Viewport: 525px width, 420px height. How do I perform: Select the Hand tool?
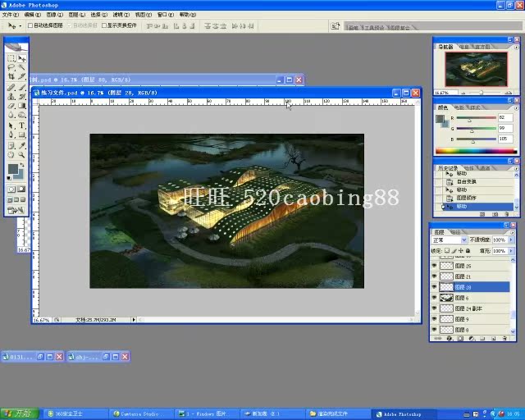11,155
